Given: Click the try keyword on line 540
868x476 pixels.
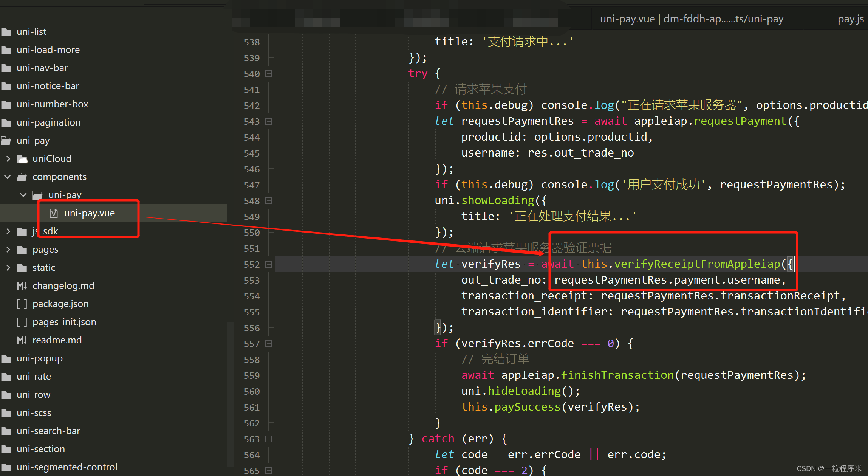Looking at the screenshot, I should (418, 73).
